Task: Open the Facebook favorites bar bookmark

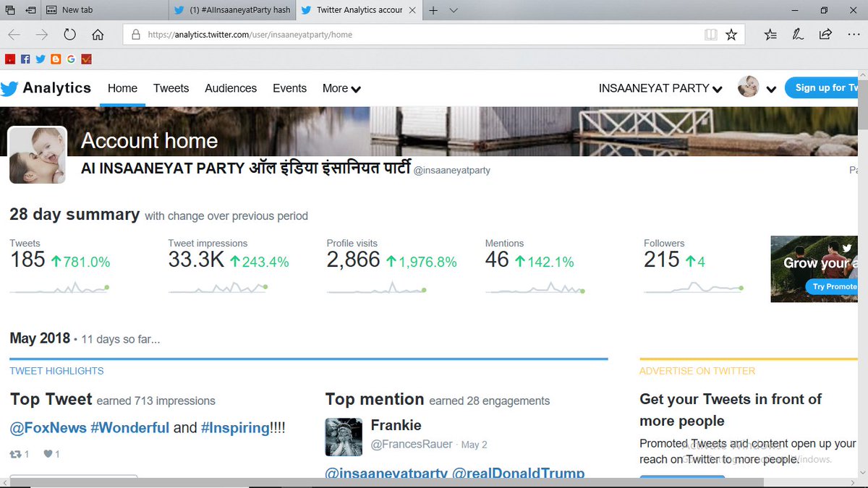Action: [25, 59]
